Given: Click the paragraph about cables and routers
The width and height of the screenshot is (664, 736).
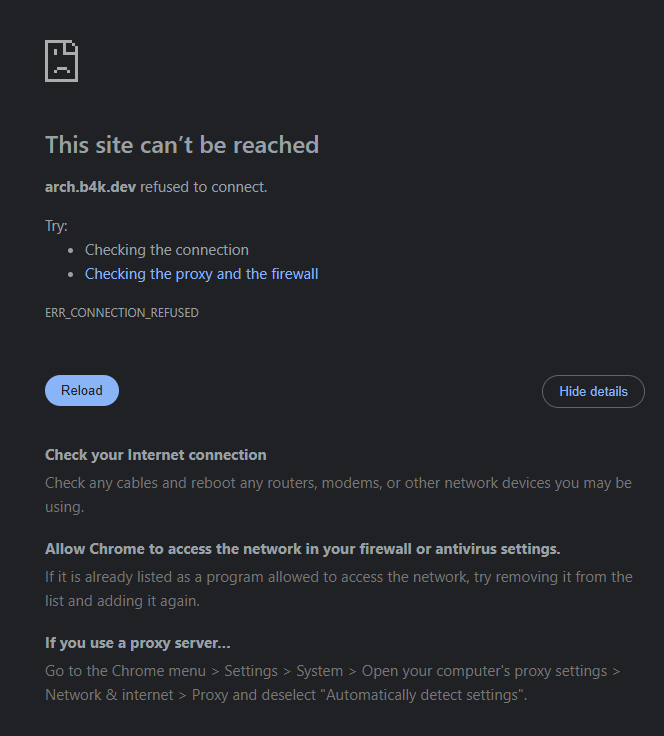Looking at the screenshot, I should coord(338,495).
